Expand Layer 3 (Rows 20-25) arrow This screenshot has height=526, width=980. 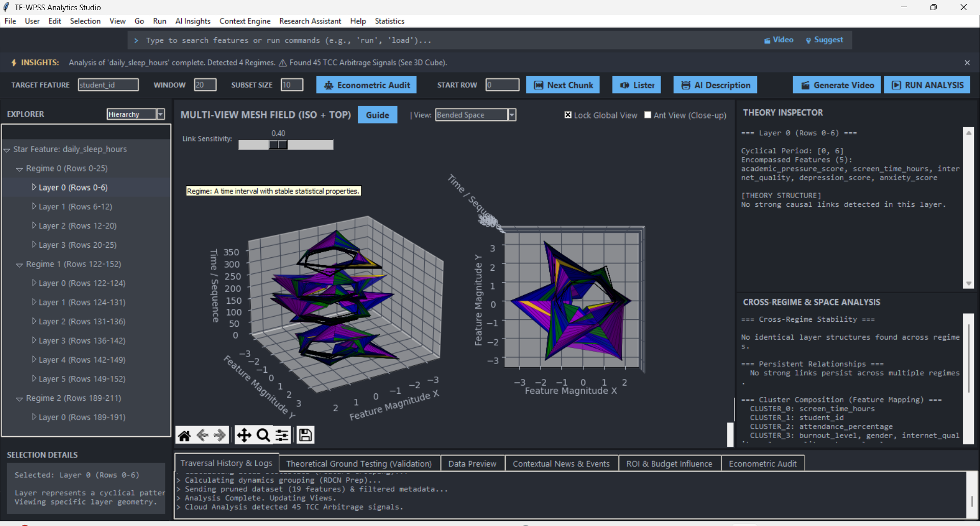click(x=34, y=245)
